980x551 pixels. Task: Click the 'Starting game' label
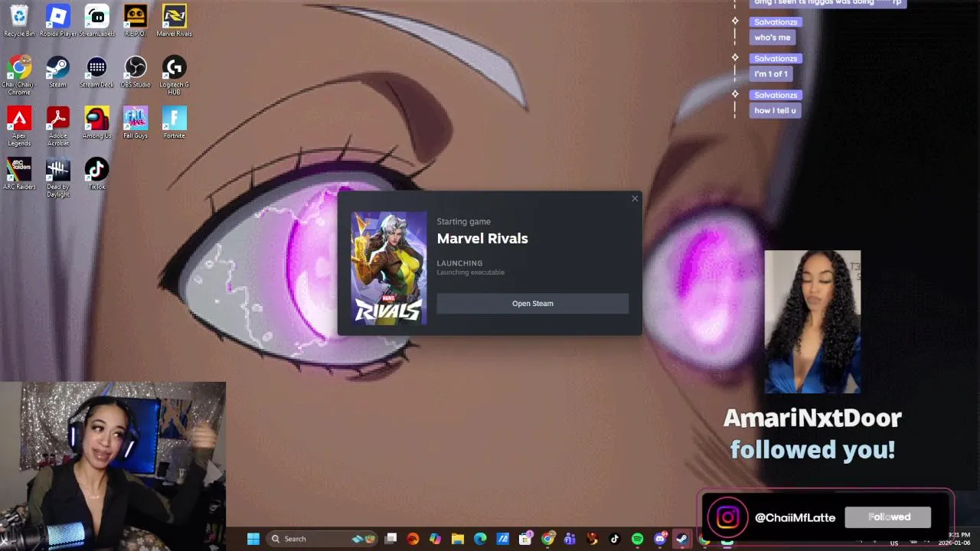(463, 222)
